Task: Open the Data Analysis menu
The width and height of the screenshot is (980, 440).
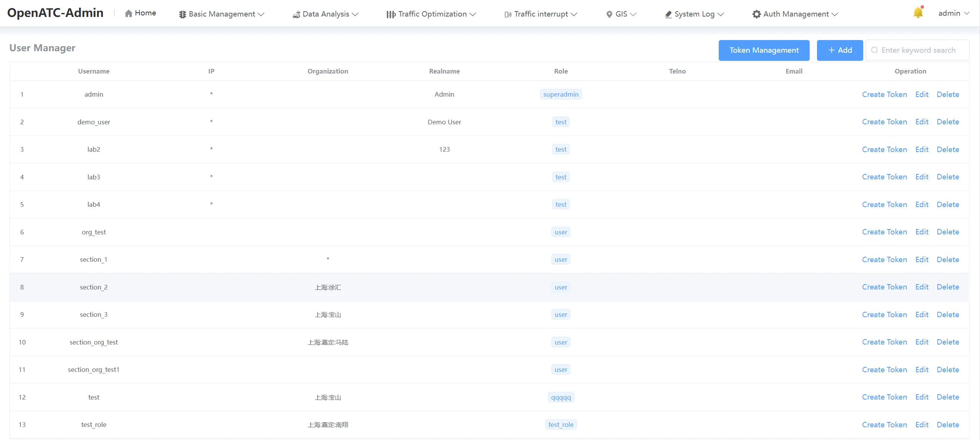Action: click(326, 14)
